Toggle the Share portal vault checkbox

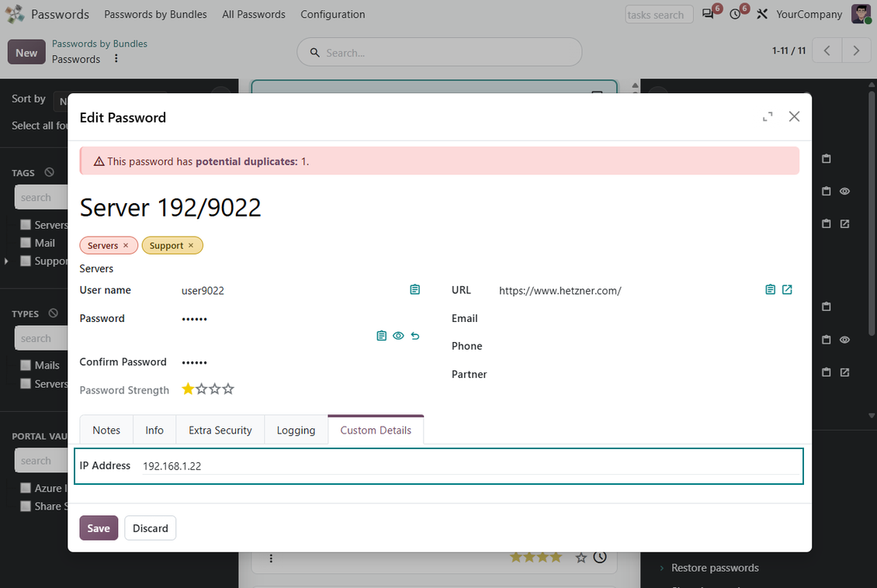click(x=25, y=506)
